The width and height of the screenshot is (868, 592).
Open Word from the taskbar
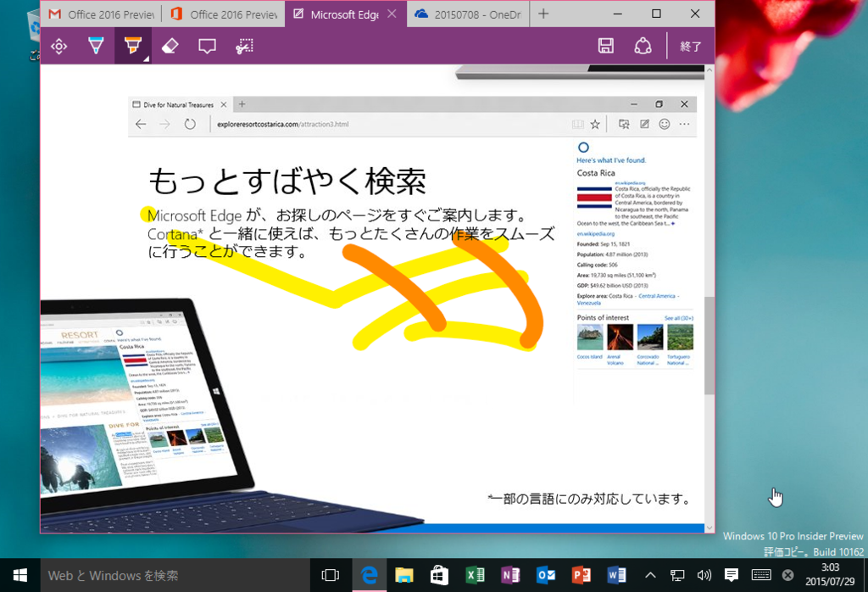(617, 575)
